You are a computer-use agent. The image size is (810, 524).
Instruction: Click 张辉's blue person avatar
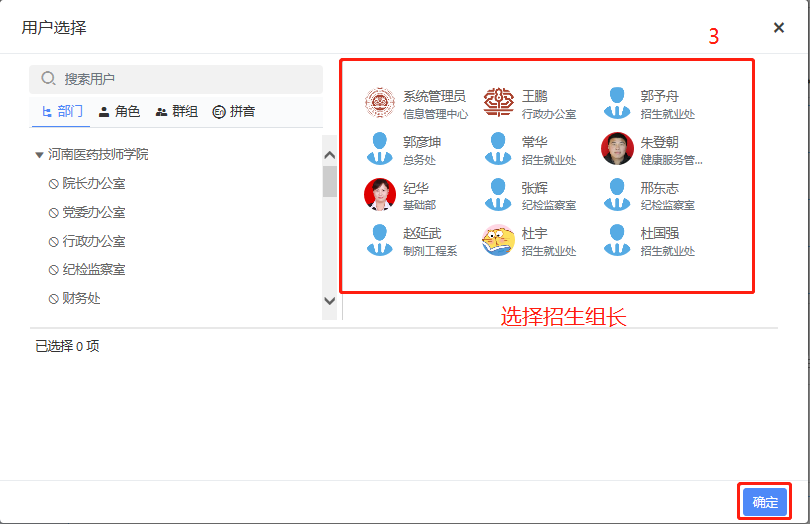click(x=499, y=194)
